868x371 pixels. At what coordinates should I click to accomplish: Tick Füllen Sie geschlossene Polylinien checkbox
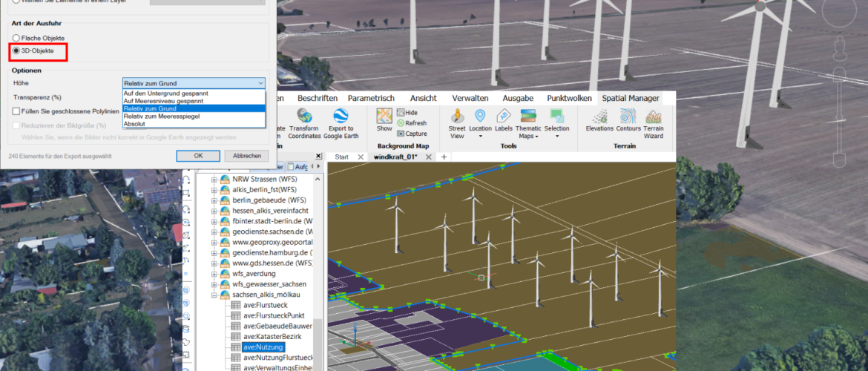click(16, 111)
